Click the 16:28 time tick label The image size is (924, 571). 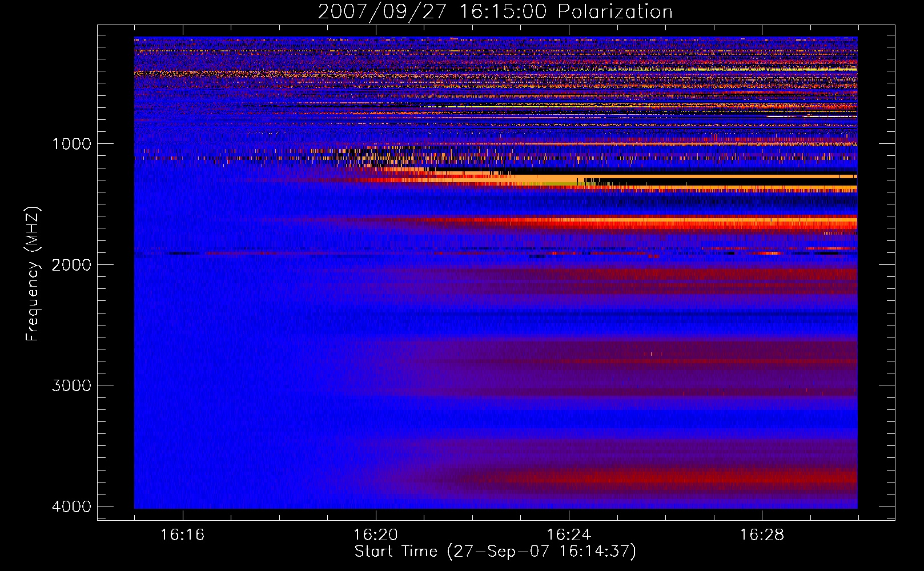coord(762,535)
